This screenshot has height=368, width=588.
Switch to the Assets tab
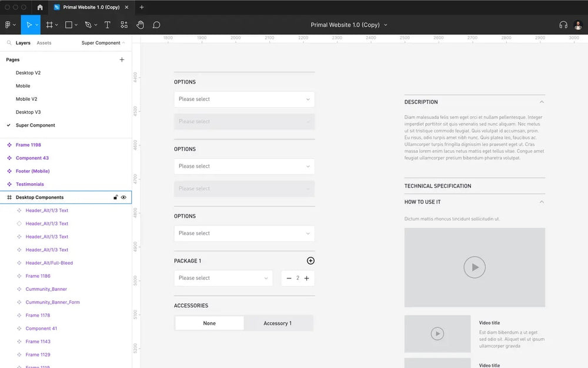coord(44,43)
